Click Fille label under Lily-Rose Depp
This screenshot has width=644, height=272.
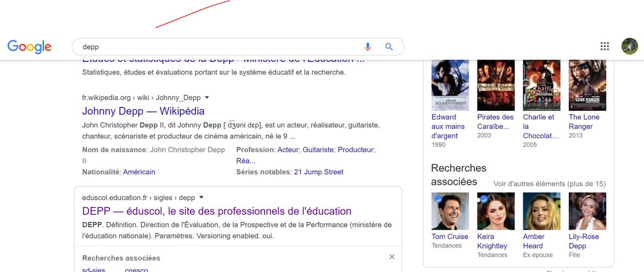pos(575,255)
